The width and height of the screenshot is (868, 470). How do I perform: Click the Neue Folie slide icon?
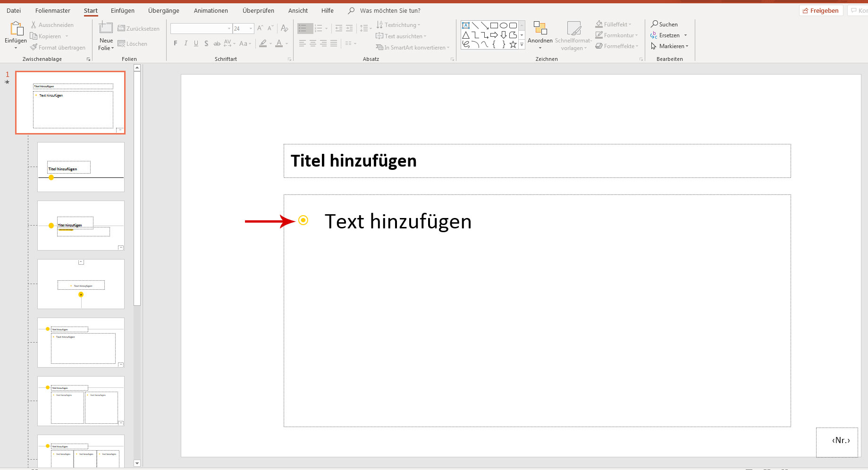(106, 28)
